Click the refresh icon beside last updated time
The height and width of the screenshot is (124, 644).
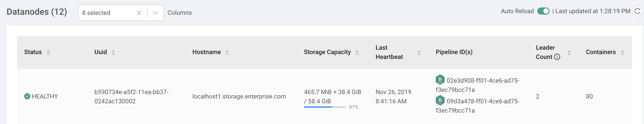click(x=637, y=11)
